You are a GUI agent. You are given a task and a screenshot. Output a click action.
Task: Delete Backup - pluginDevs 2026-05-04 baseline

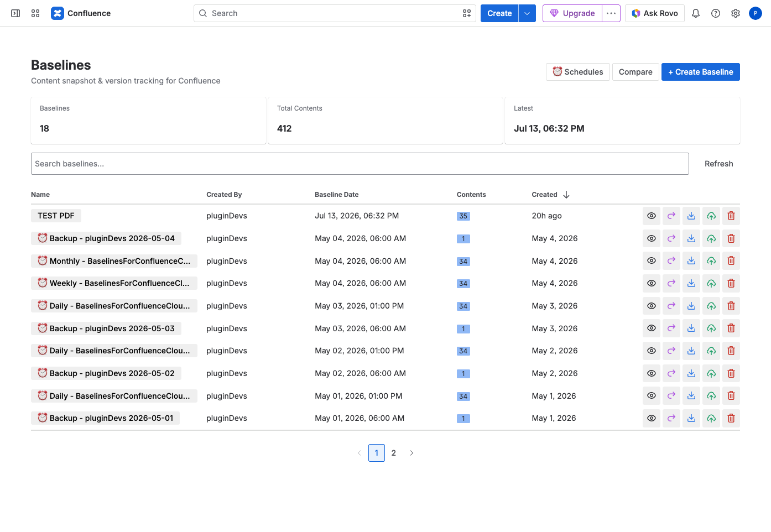pos(731,238)
